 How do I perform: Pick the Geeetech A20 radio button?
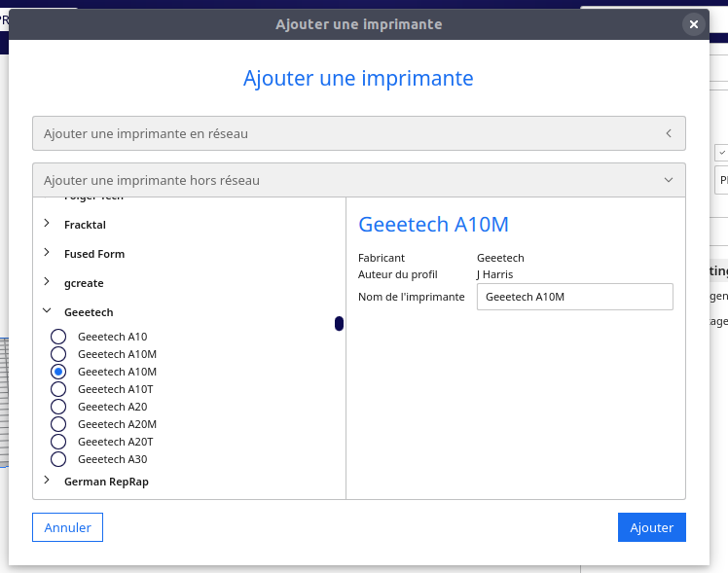pyautogui.click(x=58, y=407)
